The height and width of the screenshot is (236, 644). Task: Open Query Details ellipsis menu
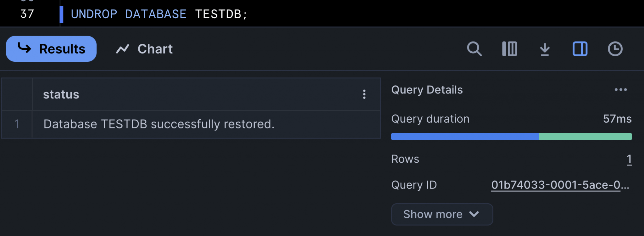(621, 90)
